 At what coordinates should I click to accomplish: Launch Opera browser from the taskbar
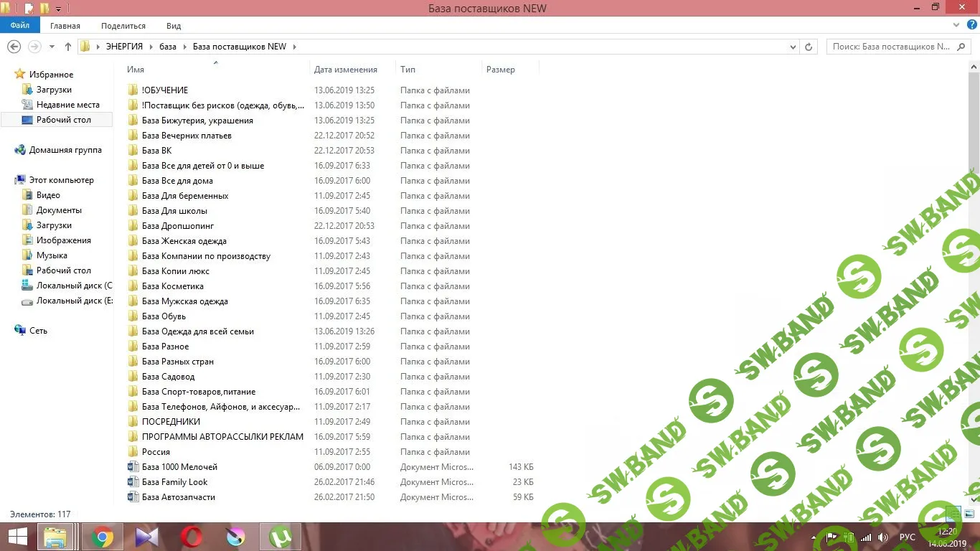coord(191,537)
